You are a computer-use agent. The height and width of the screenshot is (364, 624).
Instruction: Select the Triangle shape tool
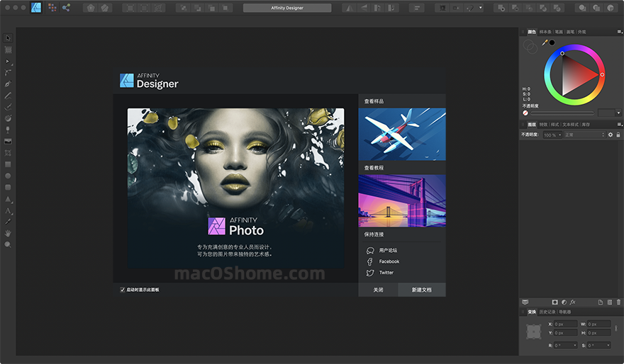pos(8,199)
